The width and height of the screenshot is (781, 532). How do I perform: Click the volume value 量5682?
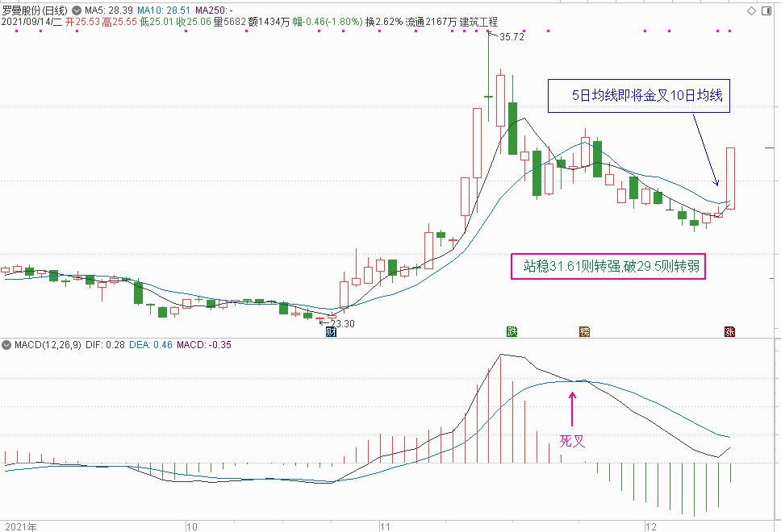(230, 22)
